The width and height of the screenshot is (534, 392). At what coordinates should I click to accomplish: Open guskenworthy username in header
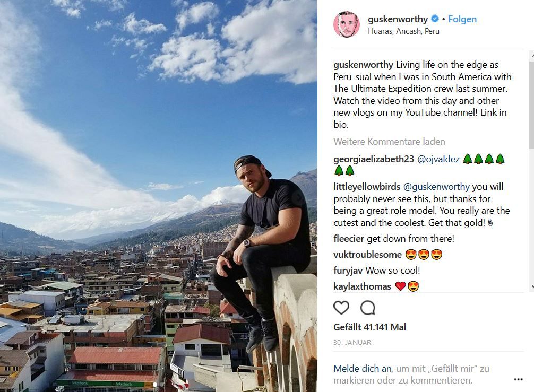pyautogui.click(x=398, y=19)
